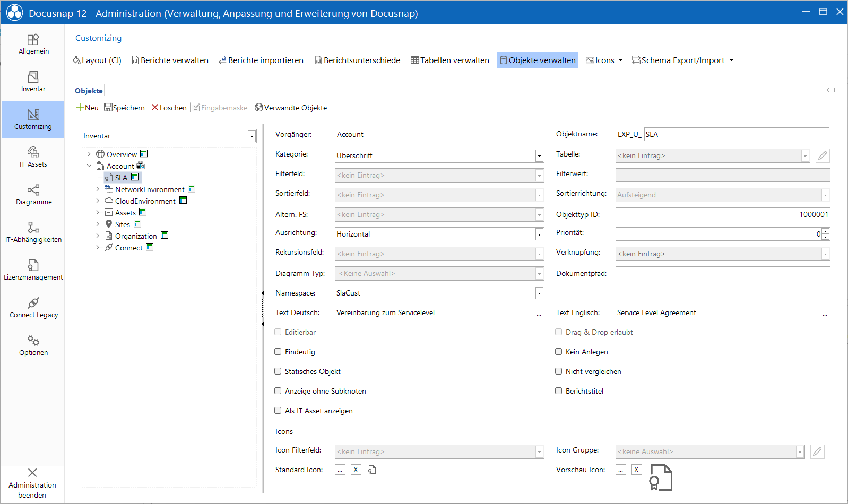Browse for a Standard Icon
Viewport: 848px width, 504px height.
[x=340, y=470]
